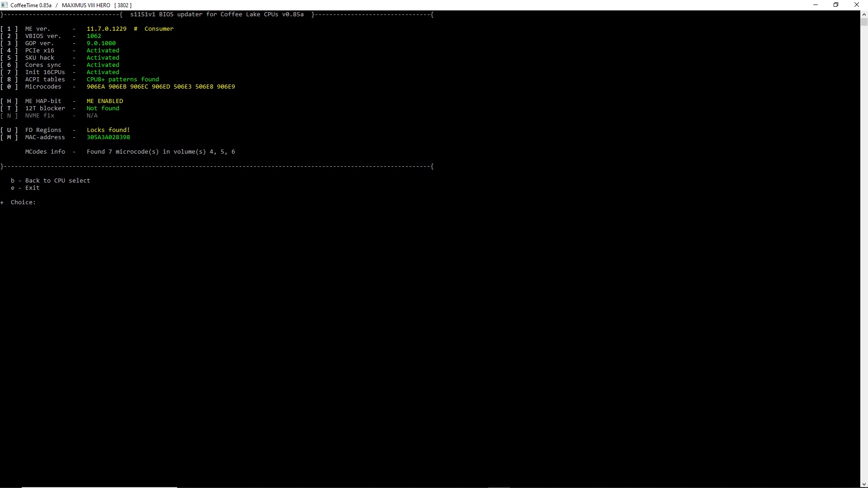The height and width of the screenshot is (488, 868).
Task: Click the CoffeeTime app icon in title bar
Action: tap(5, 5)
